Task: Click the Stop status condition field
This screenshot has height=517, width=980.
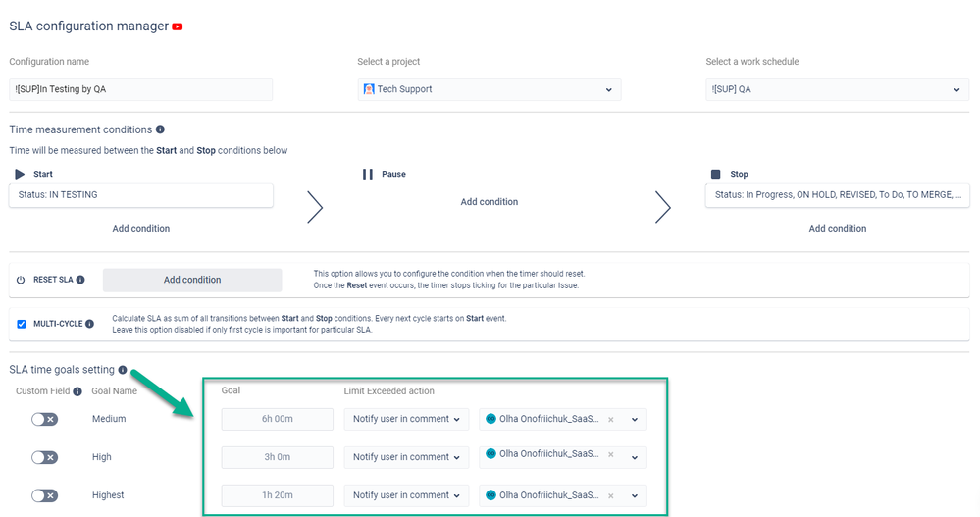Action: 838,195
